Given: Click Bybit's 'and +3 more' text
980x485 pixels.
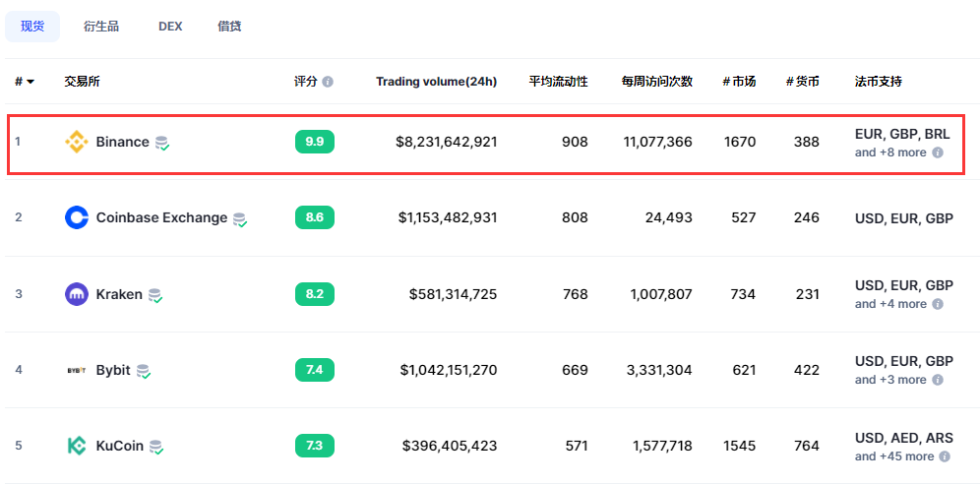Looking at the screenshot, I should (890, 380).
